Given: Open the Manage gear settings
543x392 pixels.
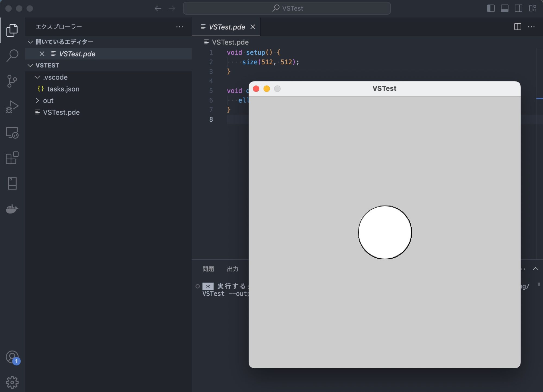Looking at the screenshot, I should point(12,382).
